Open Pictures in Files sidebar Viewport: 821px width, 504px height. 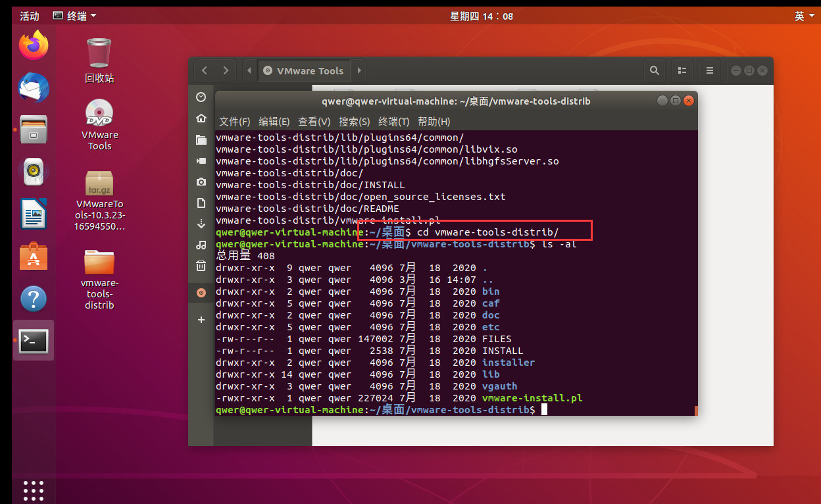(201, 182)
